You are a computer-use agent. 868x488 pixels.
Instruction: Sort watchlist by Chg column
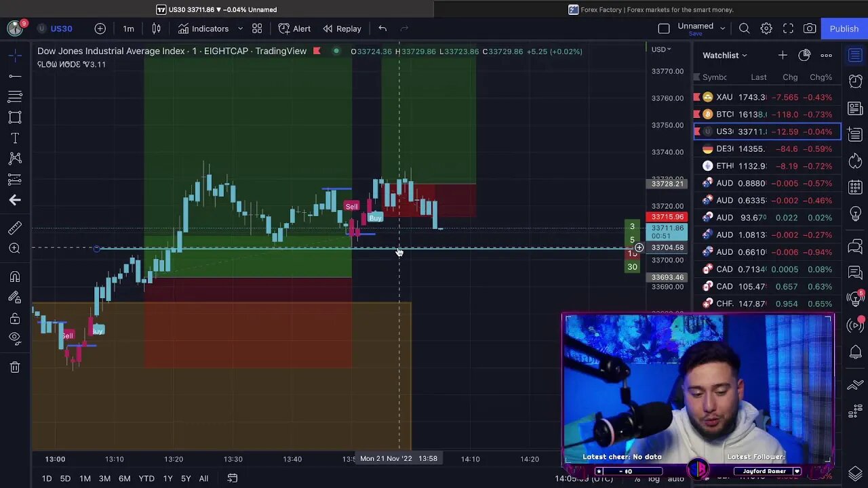(x=790, y=77)
